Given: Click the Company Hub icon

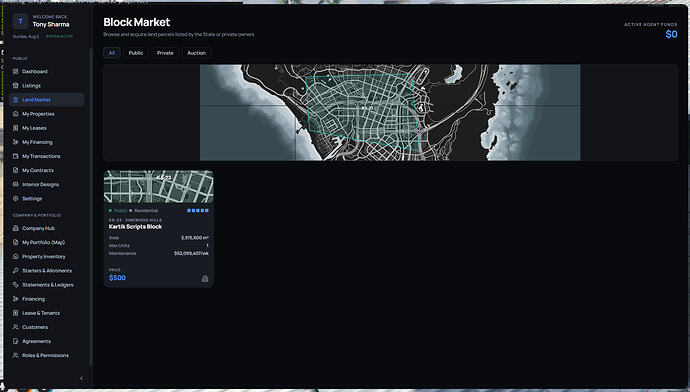Looking at the screenshot, I should pyautogui.click(x=16, y=228).
